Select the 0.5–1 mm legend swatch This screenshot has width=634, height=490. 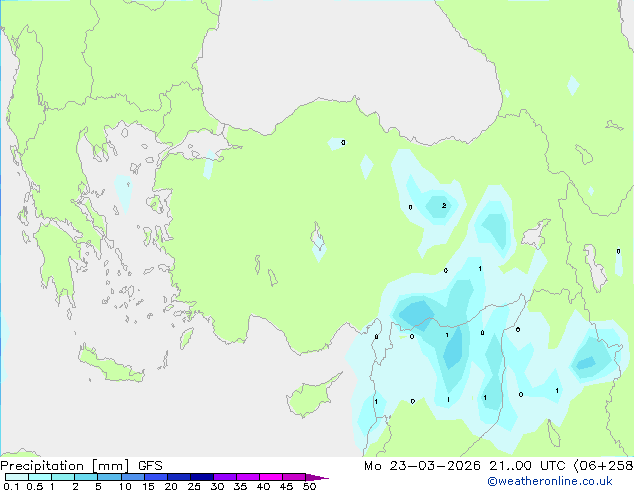click(x=40, y=477)
